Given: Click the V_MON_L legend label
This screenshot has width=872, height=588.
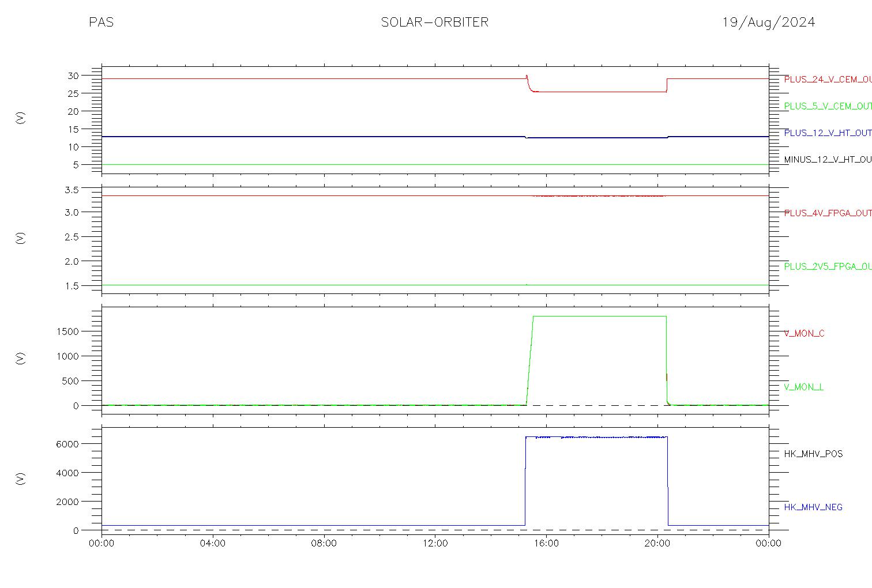Looking at the screenshot, I should pos(803,387).
